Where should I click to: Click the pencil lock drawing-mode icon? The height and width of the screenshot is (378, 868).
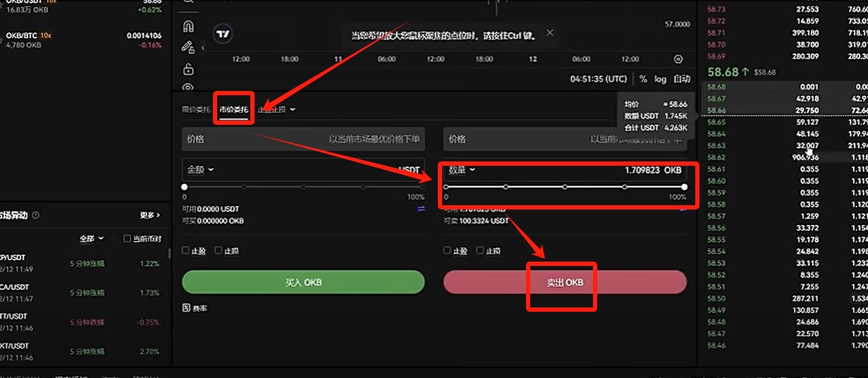coord(188,47)
